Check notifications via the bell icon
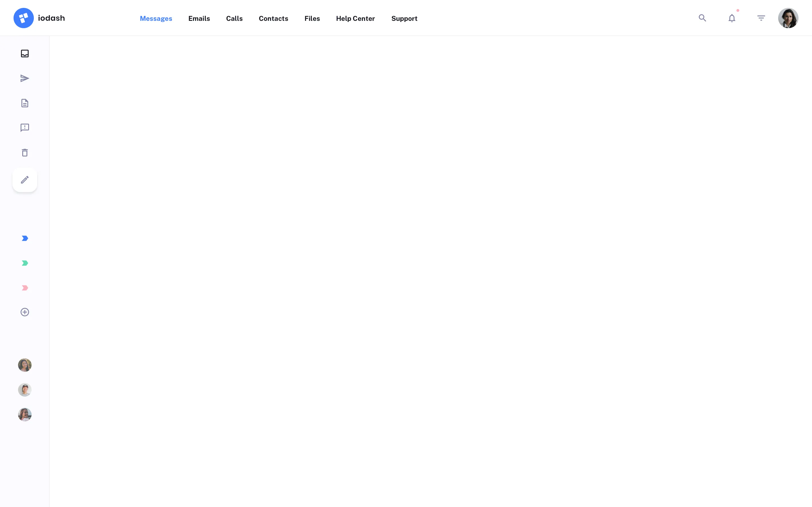Image resolution: width=812 pixels, height=507 pixels. point(731,18)
